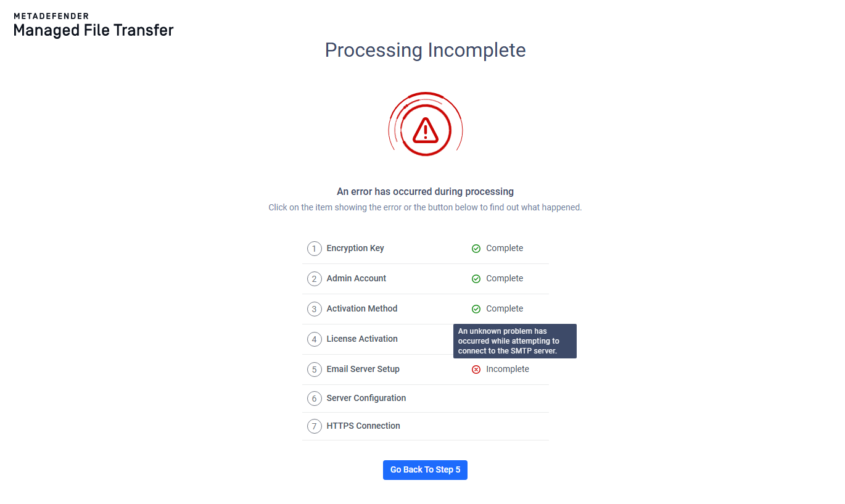The width and height of the screenshot is (845, 504).
Task: Click the step 2 number circle
Action: [315, 279]
